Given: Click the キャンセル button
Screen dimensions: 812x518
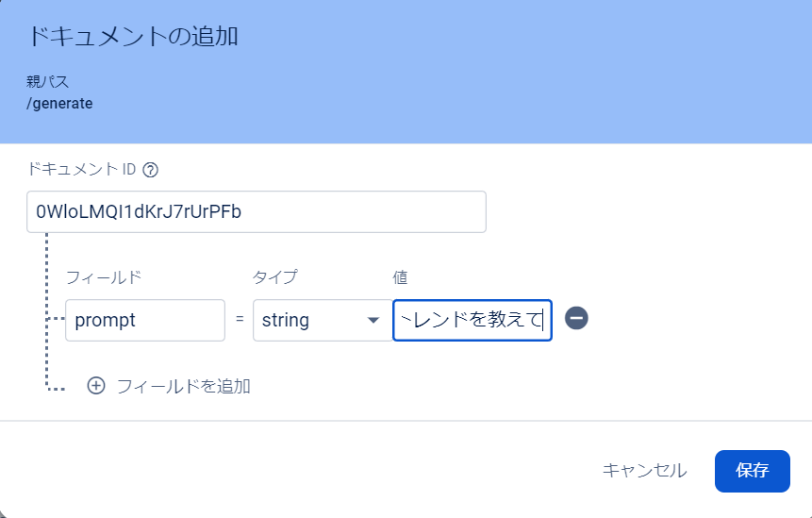Looking at the screenshot, I should [x=645, y=470].
